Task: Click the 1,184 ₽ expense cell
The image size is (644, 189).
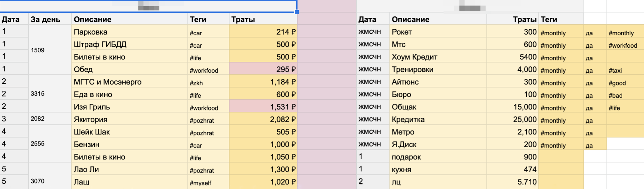Action: coord(263,82)
